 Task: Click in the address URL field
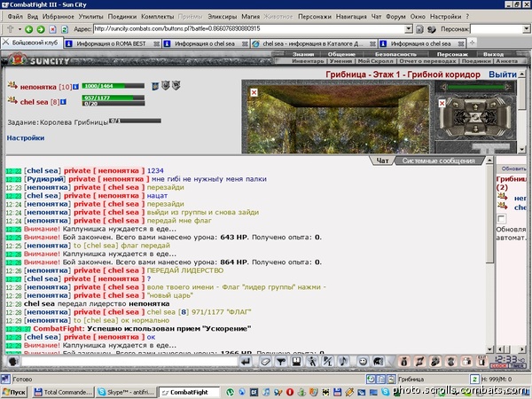tap(249, 29)
